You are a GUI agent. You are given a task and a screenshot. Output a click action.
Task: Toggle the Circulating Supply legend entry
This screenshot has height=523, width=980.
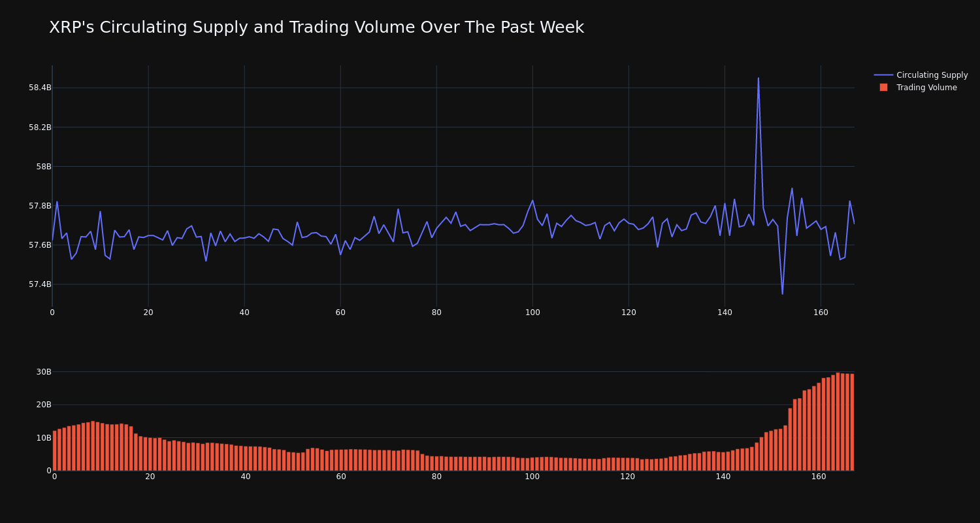[x=921, y=75]
